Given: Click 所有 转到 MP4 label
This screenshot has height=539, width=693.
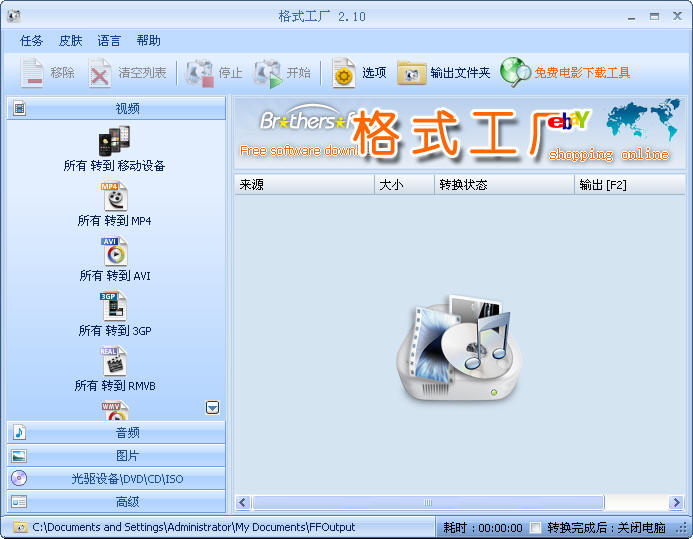Looking at the screenshot, I should coord(114,221).
